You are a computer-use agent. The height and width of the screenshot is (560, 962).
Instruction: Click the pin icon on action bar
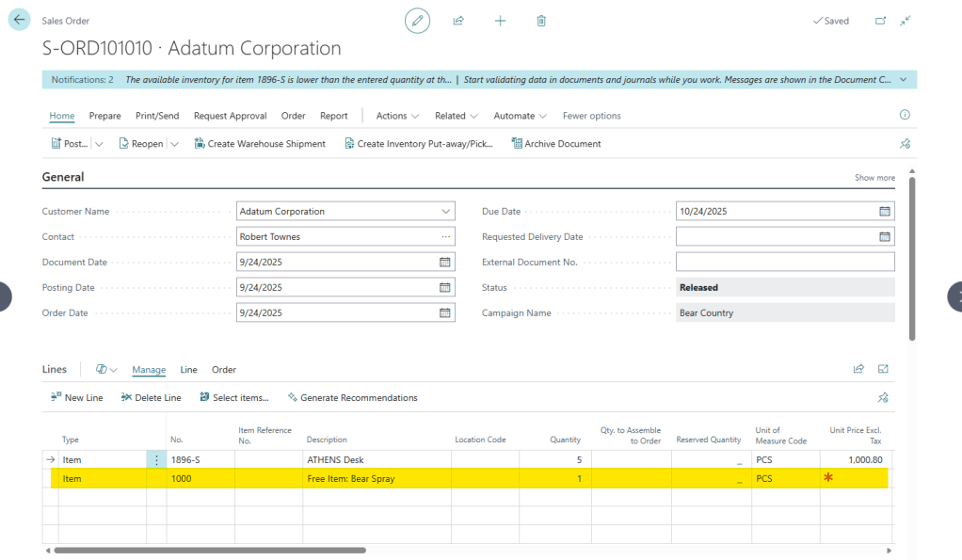click(906, 144)
